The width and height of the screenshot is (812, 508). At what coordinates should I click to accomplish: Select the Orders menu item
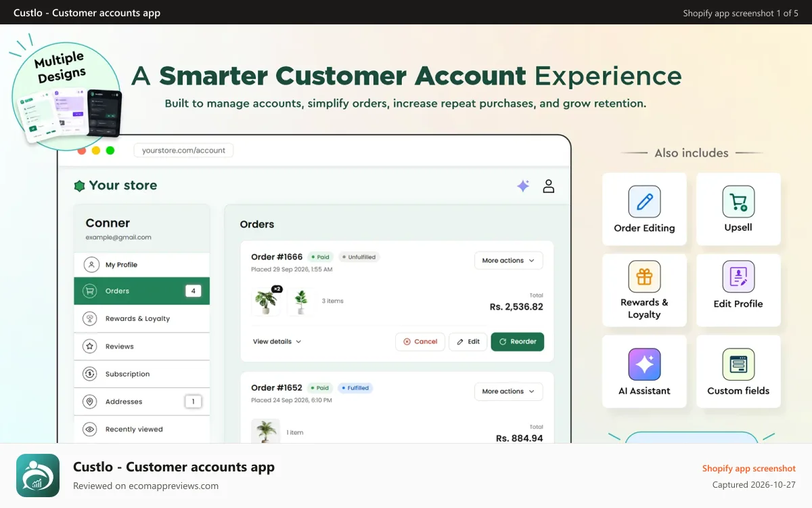(x=141, y=291)
